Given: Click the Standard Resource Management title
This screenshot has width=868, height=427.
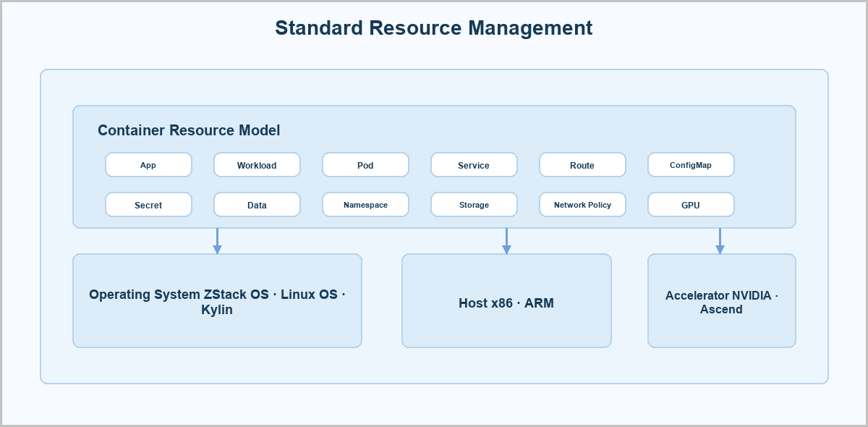Looking at the screenshot, I should (x=434, y=28).
